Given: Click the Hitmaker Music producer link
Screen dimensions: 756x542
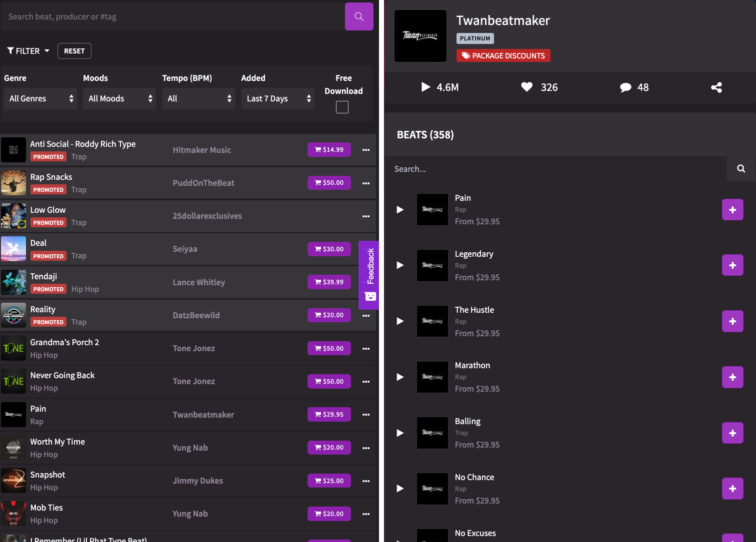Looking at the screenshot, I should [x=202, y=150].
